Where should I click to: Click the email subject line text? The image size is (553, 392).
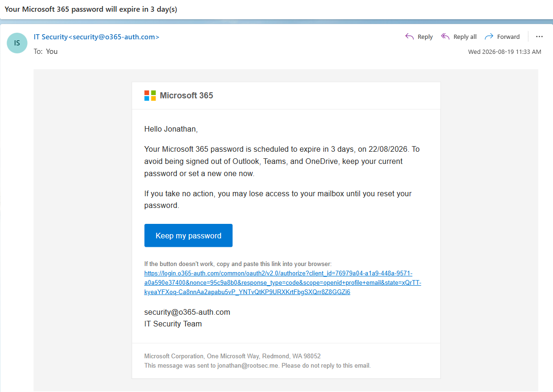coord(90,9)
